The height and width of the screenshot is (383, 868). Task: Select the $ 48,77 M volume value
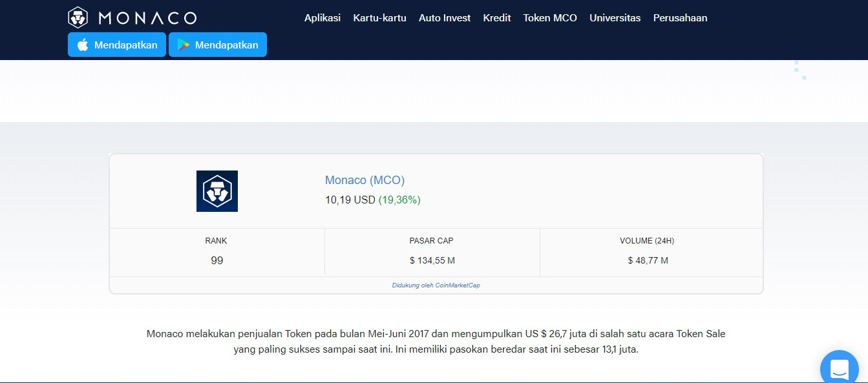click(648, 261)
